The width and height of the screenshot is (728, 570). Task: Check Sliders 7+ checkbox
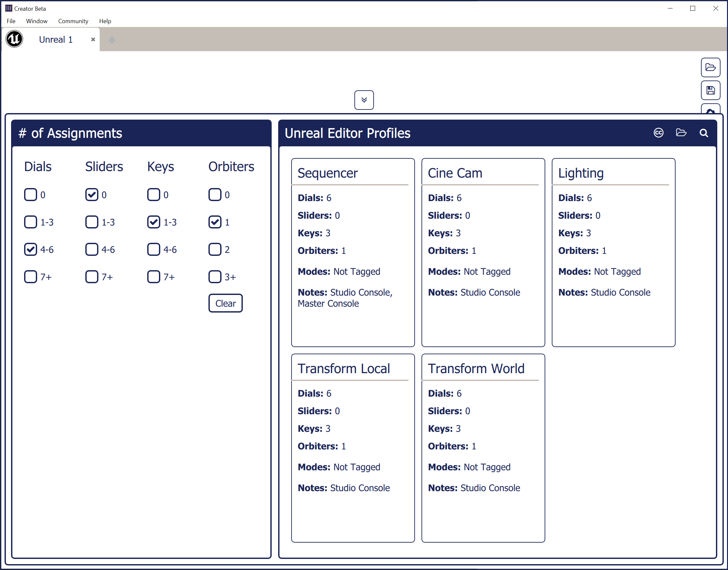tap(92, 277)
